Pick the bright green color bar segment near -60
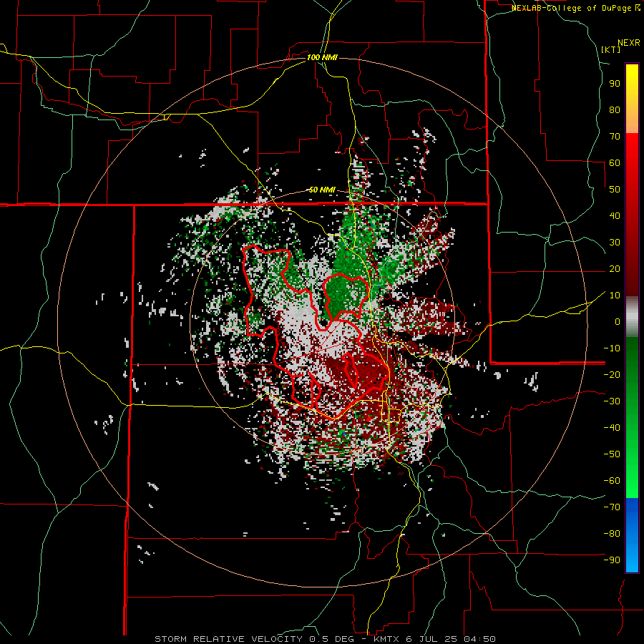The image size is (644, 644). point(632,482)
